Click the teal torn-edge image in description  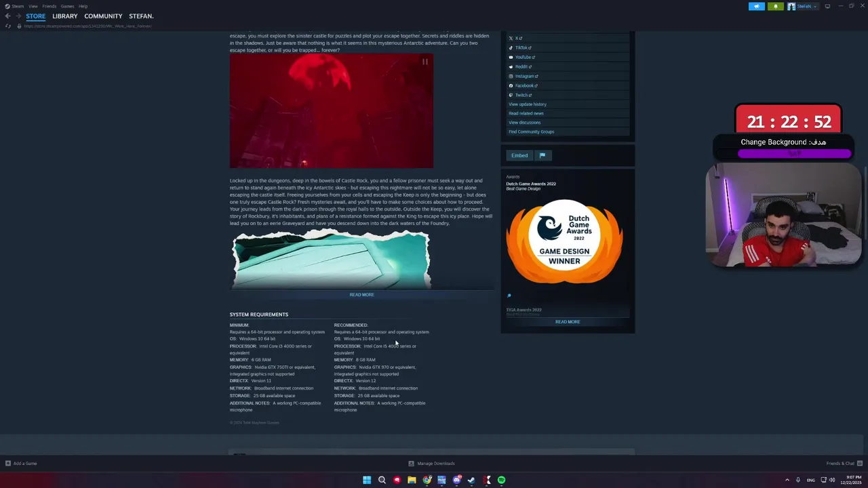(331, 259)
